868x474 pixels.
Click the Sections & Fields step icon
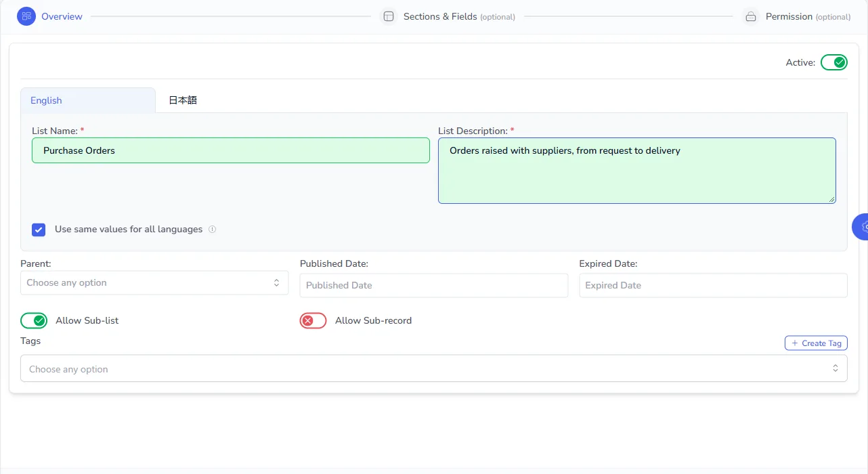(389, 16)
